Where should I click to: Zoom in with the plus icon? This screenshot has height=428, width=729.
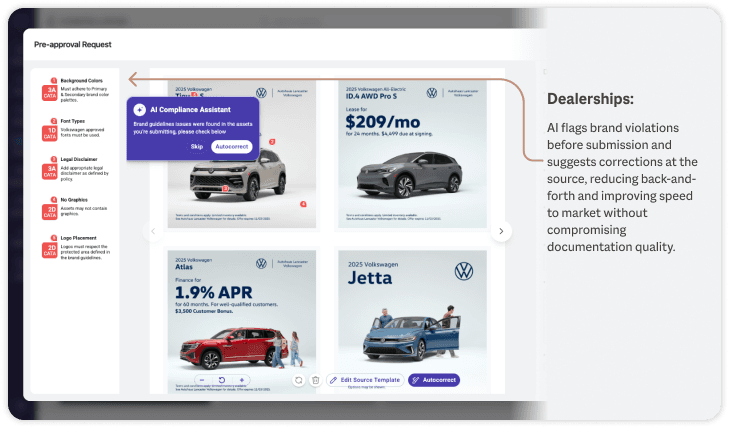[242, 380]
